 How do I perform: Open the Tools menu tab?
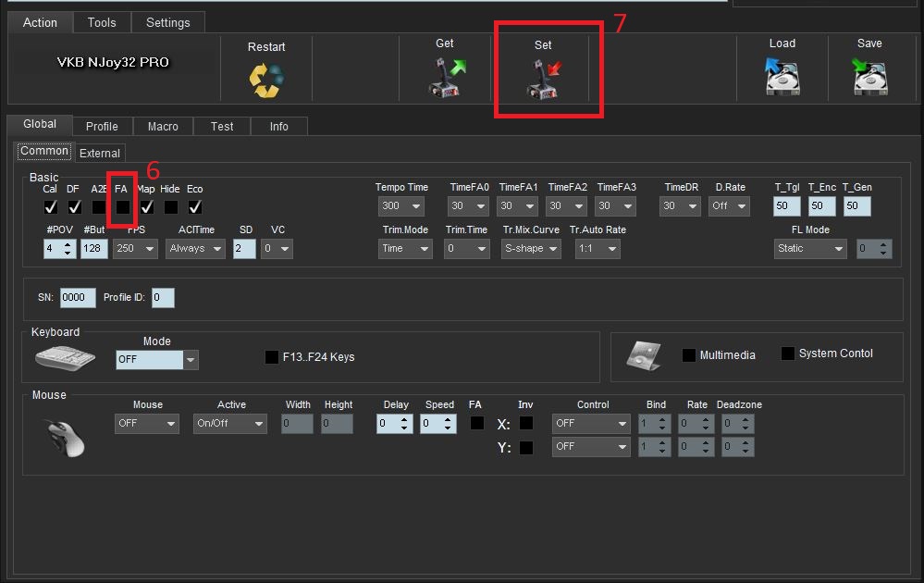pos(102,22)
